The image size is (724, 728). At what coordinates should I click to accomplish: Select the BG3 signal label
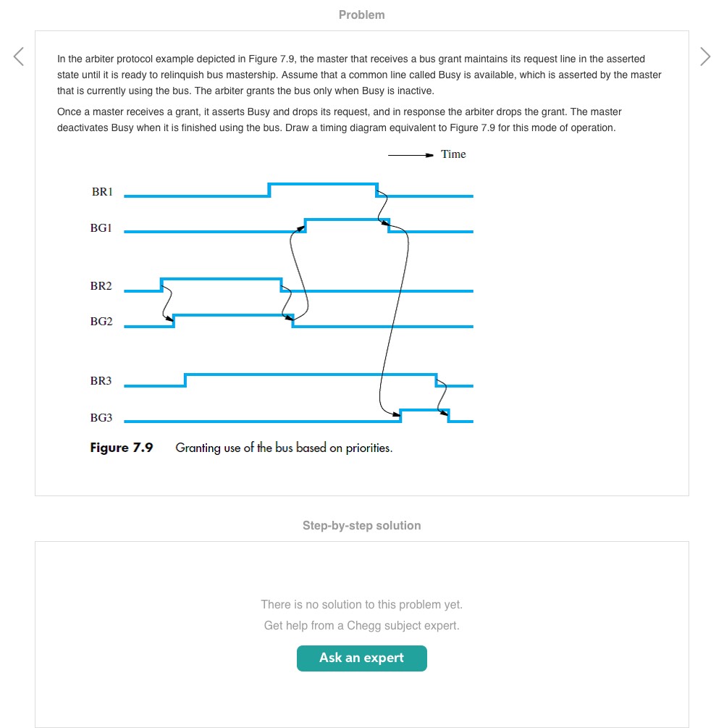[x=101, y=418]
